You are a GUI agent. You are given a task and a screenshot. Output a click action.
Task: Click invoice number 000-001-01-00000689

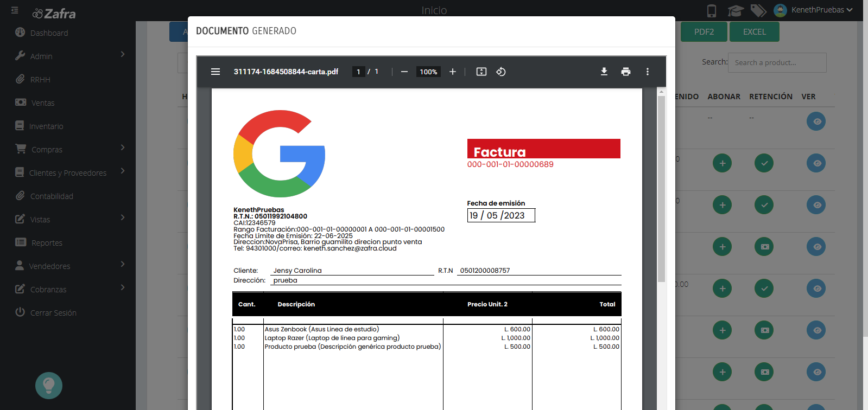510,164
